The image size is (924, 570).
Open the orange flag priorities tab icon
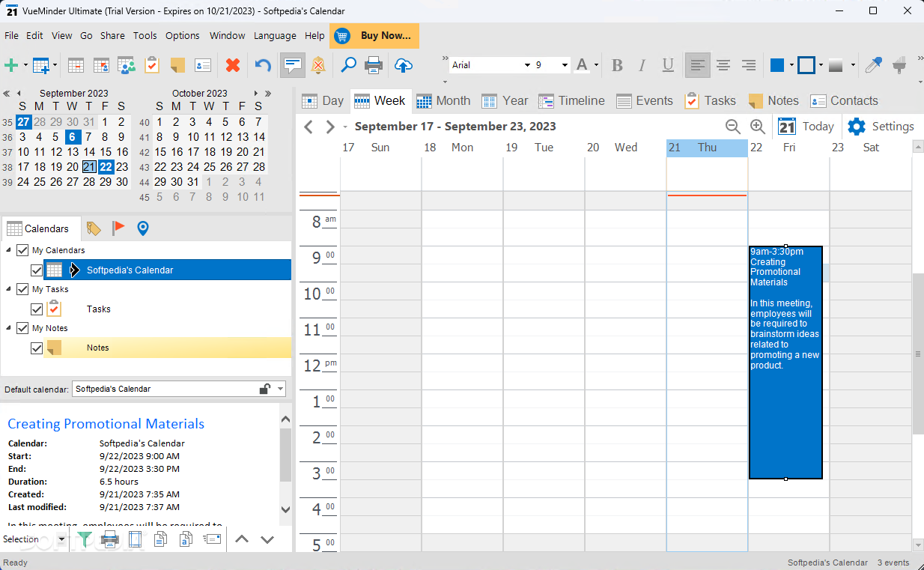pos(118,228)
